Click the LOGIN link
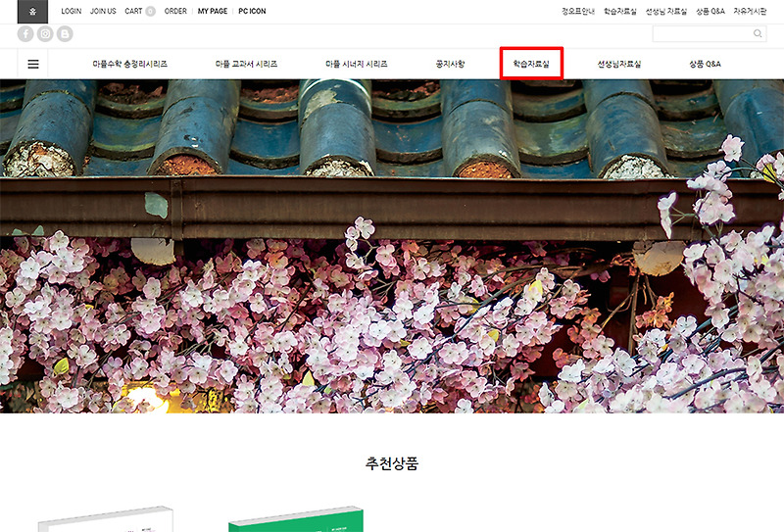 pyautogui.click(x=71, y=11)
